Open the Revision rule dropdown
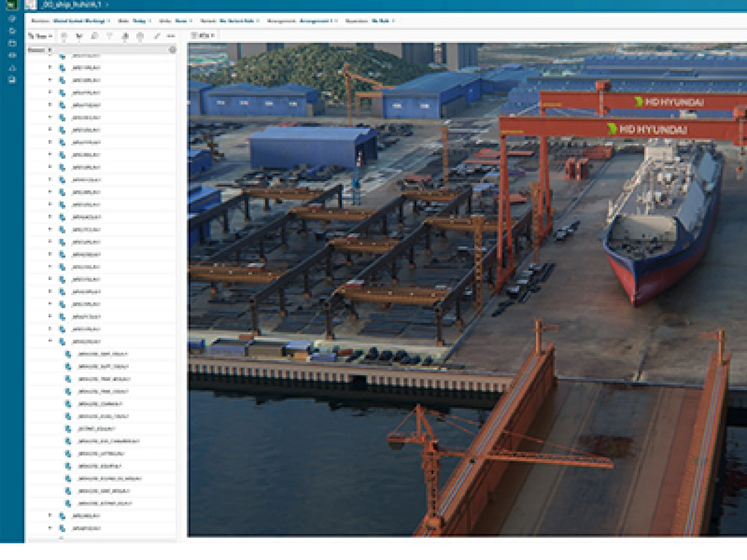 [x=82, y=21]
